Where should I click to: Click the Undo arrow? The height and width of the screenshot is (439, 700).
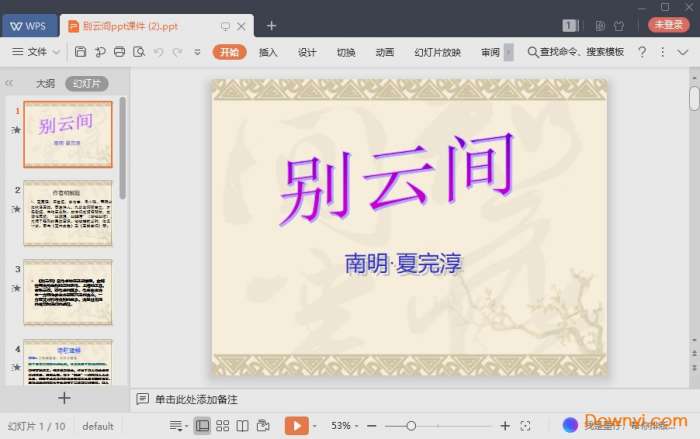pyautogui.click(x=158, y=52)
